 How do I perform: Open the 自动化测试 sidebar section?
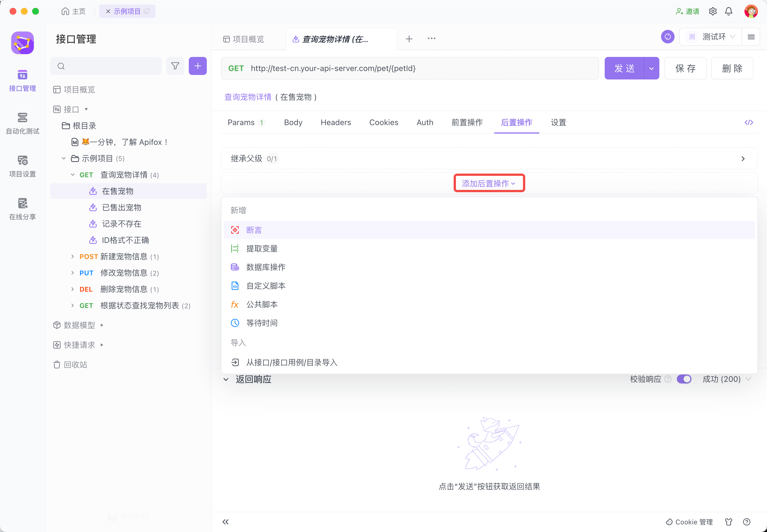pos(22,123)
